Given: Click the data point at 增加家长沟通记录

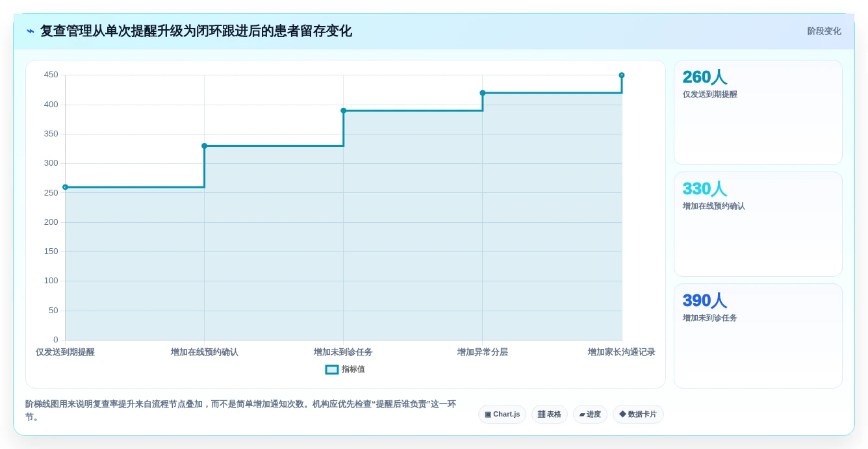Looking at the screenshot, I should (x=622, y=75).
